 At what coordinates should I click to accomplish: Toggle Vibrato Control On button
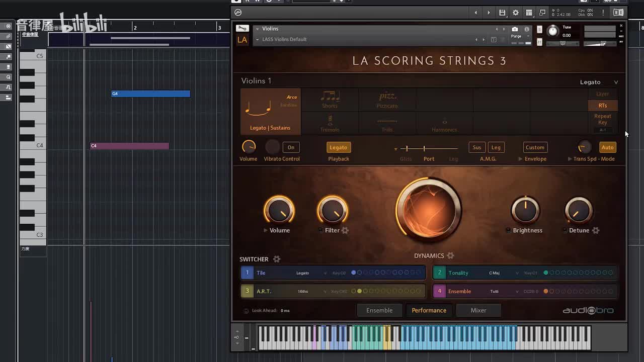[291, 147]
